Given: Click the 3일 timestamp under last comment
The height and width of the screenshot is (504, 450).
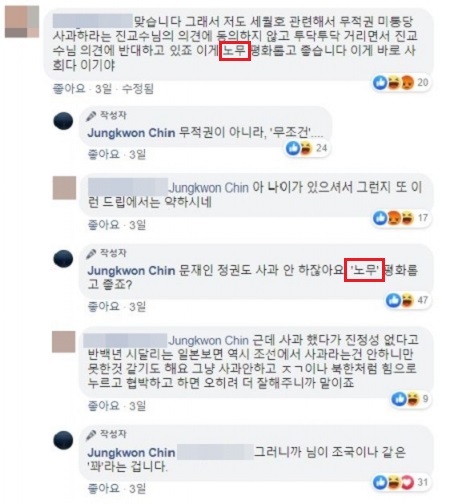Looking at the screenshot, I should point(138,489).
